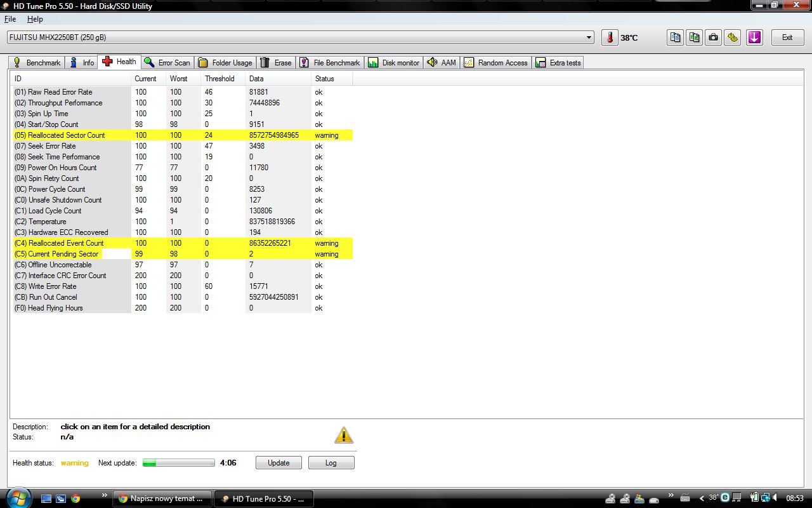Click the yellow warning triangle icon
This screenshot has height=508, width=812.
click(343, 435)
